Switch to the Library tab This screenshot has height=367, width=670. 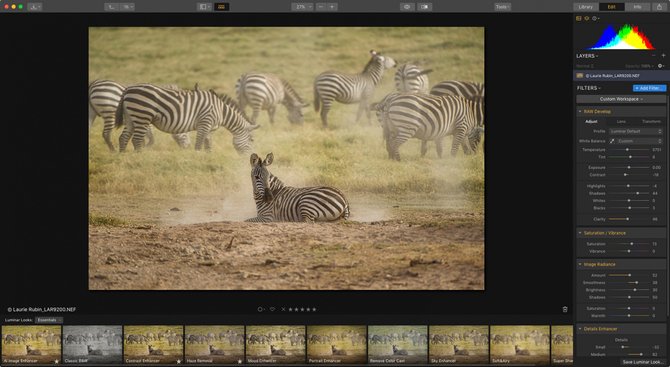click(x=585, y=7)
